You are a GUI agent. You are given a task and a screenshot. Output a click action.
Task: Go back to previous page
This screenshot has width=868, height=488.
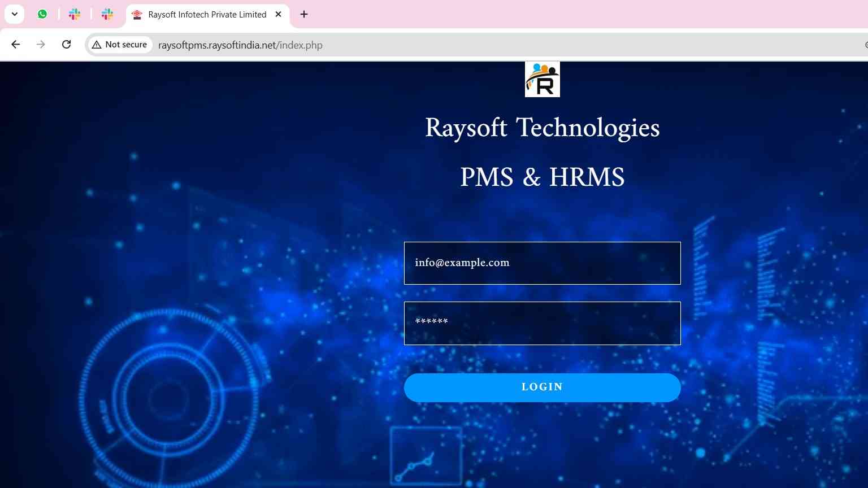(x=16, y=45)
